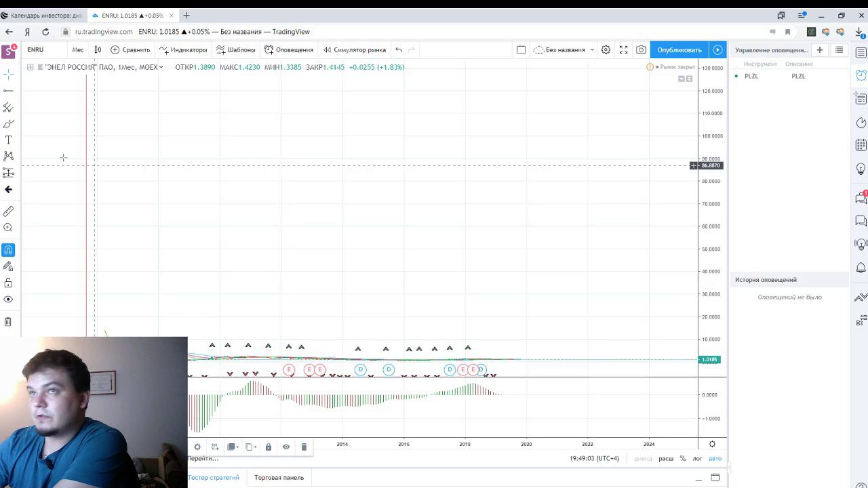Enter fullscreen chart mode

pyautogui.click(x=623, y=49)
